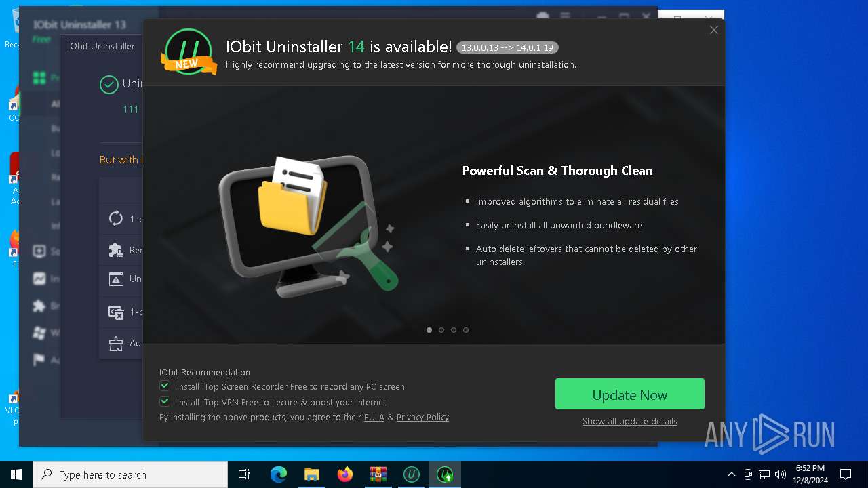Switch to IObit Uninstaller taskbar icon
868x488 pixels.
[x=411, y=474]
